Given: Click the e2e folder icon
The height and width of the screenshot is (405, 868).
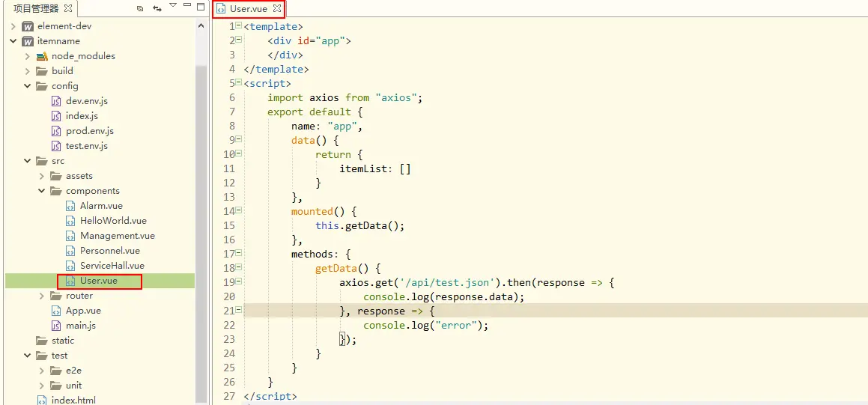Looking at the screenshot, I should pos(56,370).
